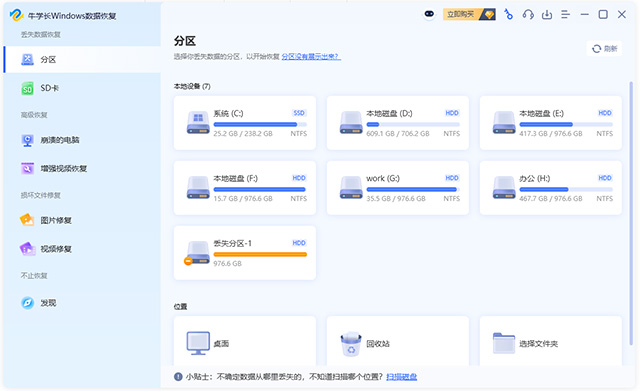
Task: Click the usage bar of drive C:
Action: tap(260, 124)
